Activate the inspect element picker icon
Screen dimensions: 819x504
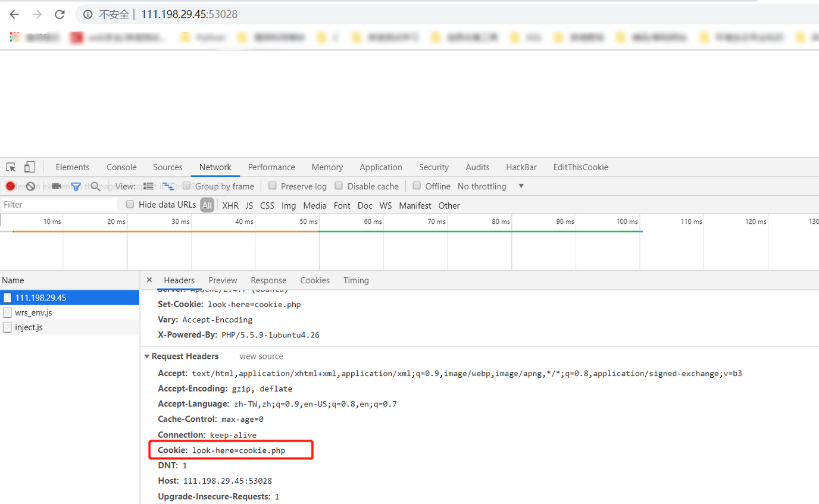point(11,167)
